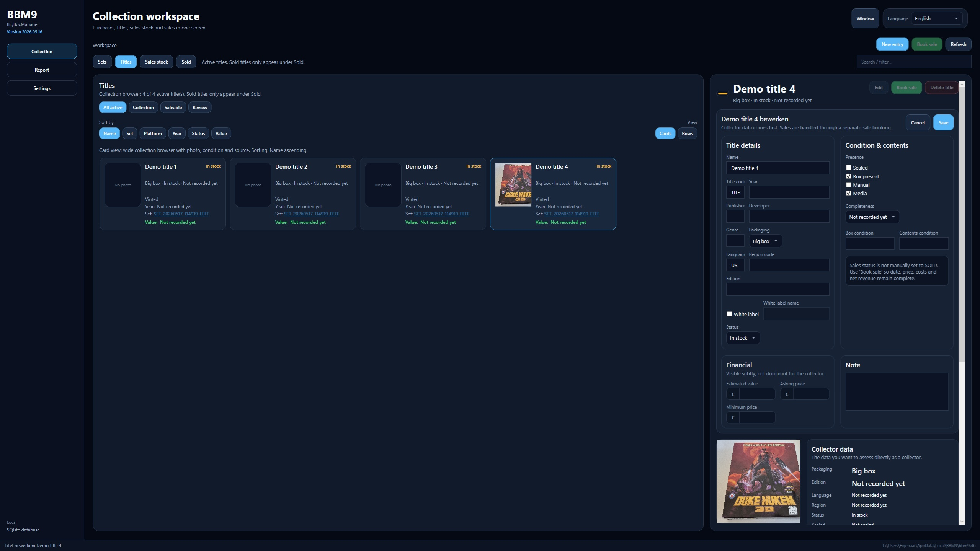Switch to the Sold tab
Image resolution: width=980 pixels, height=551 pixels.
pyautogui.click(x=186, y=62)
